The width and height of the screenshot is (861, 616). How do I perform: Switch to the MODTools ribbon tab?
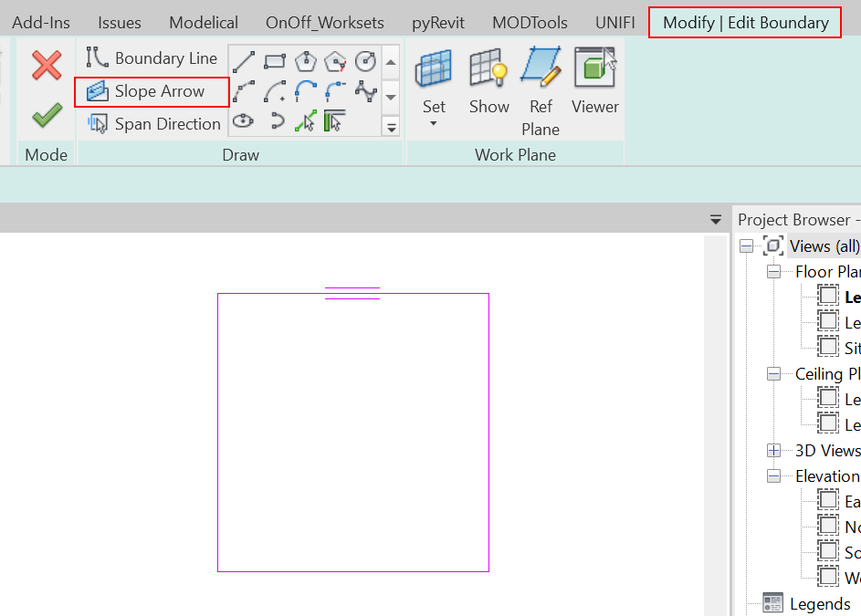pos(530,23)
